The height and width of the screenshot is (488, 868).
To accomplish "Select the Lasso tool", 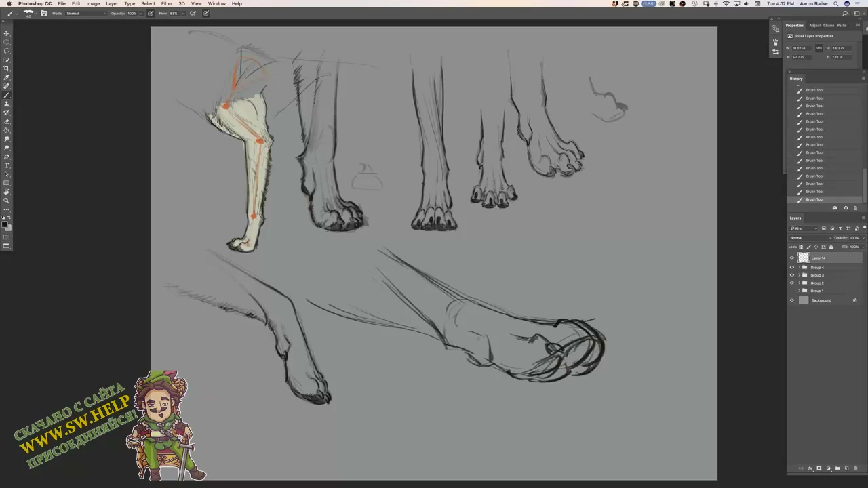I will pos(7,51).
